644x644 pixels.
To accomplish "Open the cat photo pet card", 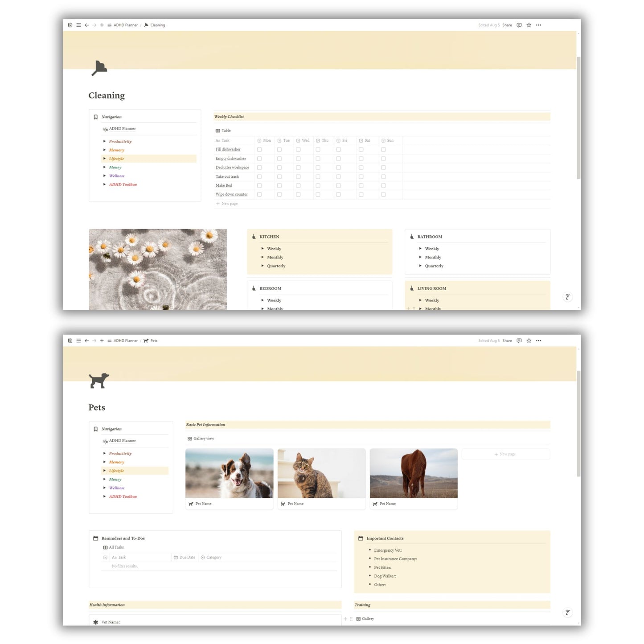I will tap(321, 474).
